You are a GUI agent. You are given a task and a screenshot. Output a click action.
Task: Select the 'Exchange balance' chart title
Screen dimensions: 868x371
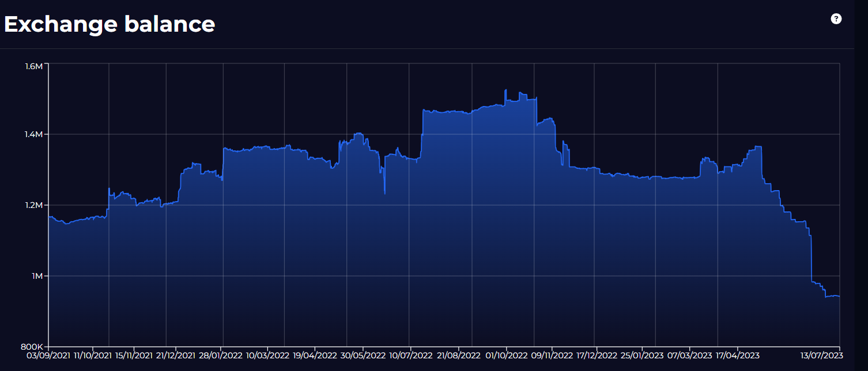(x=110, y=24)
